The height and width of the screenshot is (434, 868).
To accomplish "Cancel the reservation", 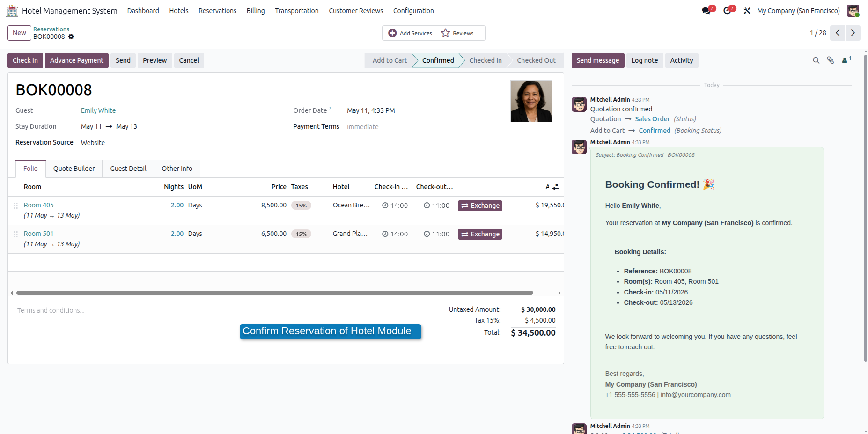I will tap(189, 60).
